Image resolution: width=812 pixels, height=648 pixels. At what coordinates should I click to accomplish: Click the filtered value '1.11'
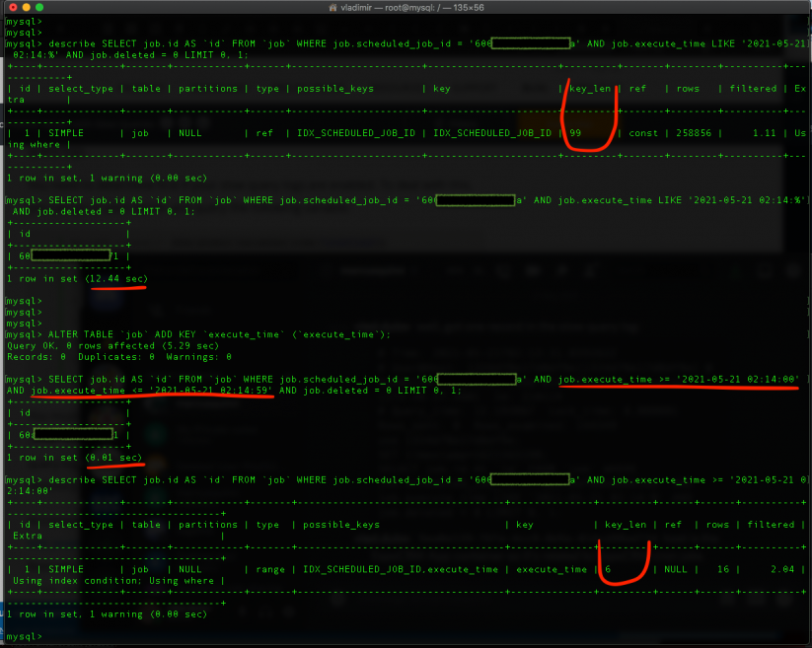pyautogui.click(x=765, y=133)
